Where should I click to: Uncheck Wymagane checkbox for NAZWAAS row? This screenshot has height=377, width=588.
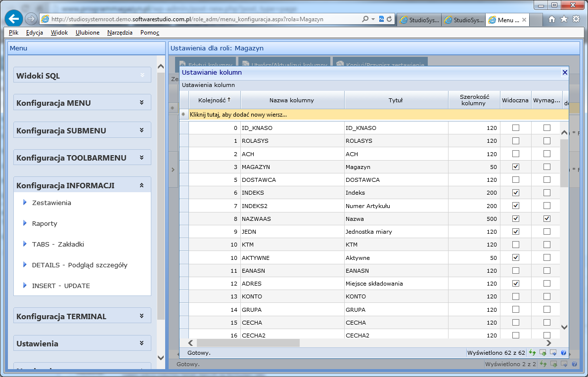point(547,218)
